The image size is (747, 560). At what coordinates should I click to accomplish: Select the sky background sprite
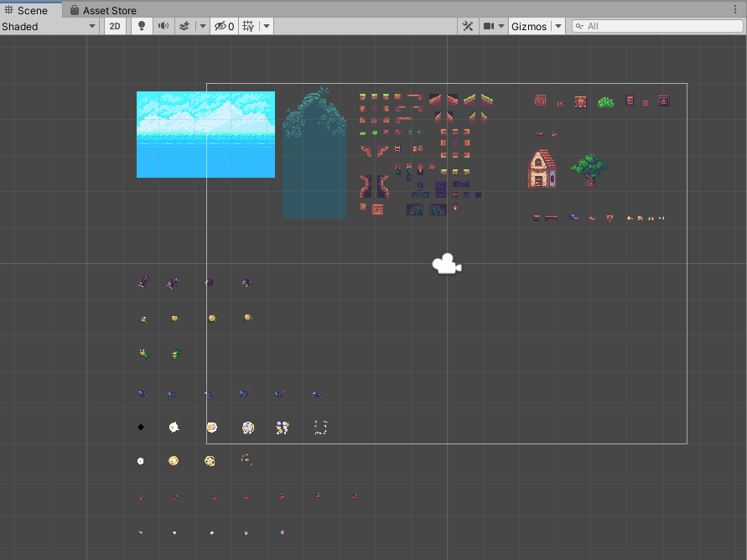point(205,134)
